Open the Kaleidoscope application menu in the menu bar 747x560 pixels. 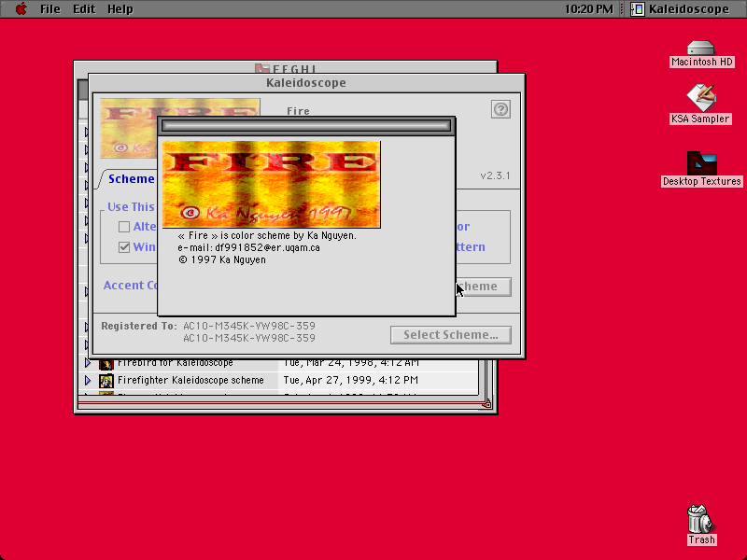click(x=680, y=9)
